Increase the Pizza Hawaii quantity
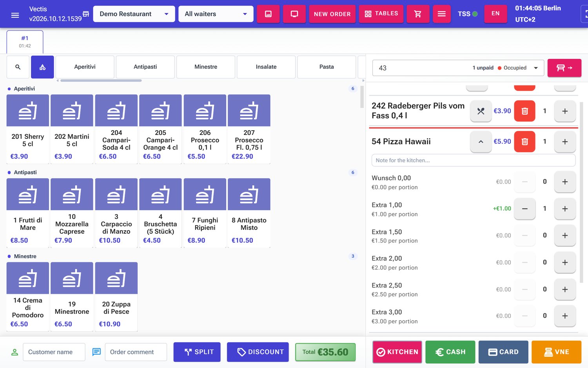The width and height of the screenshot is (588, 368). pyautogui.click(x=565, y=142)
